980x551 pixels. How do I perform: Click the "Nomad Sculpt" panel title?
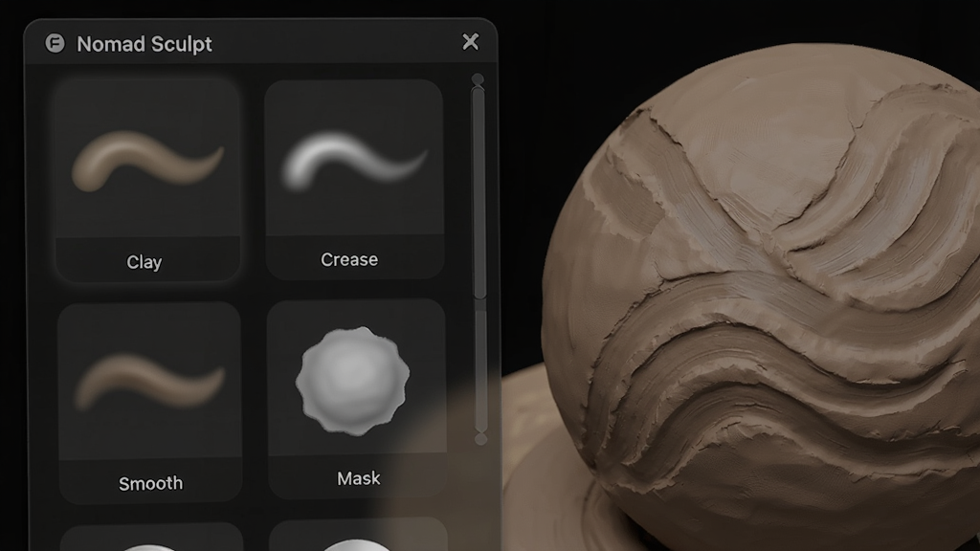click(x=145, y=44)
